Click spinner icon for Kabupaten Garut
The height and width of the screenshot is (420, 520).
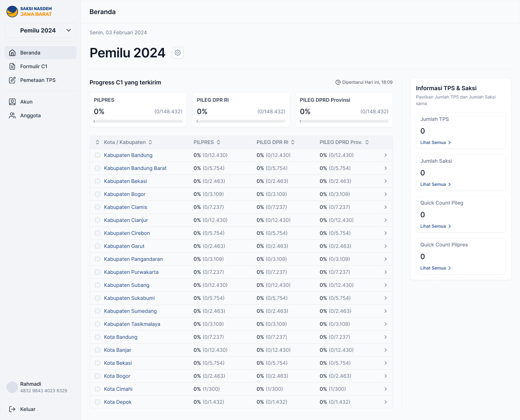click(97, 246)
